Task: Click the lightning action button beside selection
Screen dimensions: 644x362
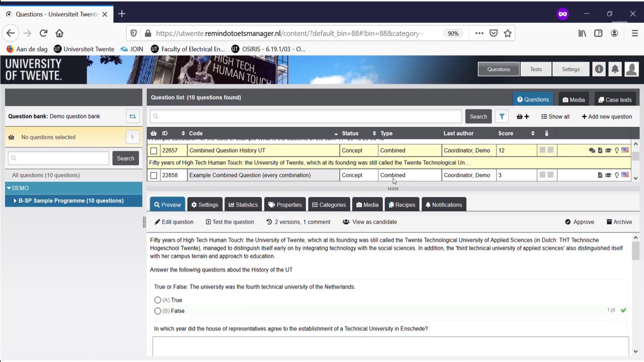Action: [x=132, y=137]
